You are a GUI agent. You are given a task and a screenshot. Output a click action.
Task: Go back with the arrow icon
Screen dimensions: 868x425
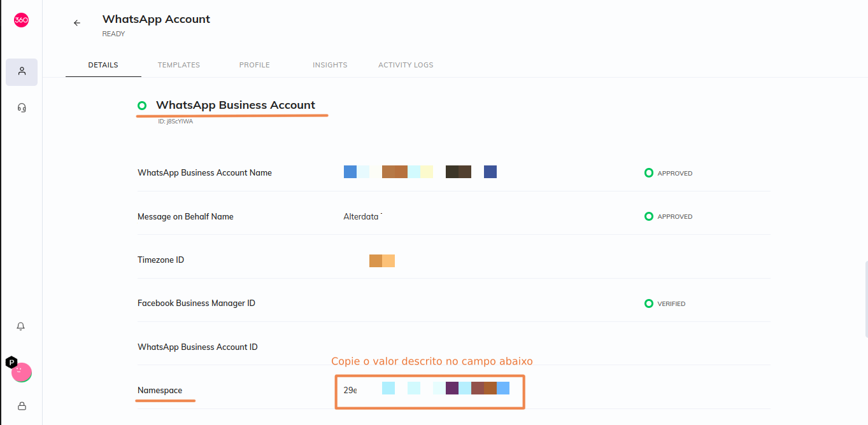(x=77, y=23)
